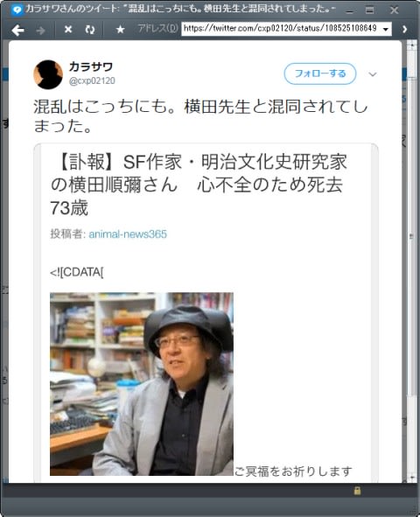Click the go arrow right of address bar
The height and width of the screenshot is (517, 420).
pos(404,30)
